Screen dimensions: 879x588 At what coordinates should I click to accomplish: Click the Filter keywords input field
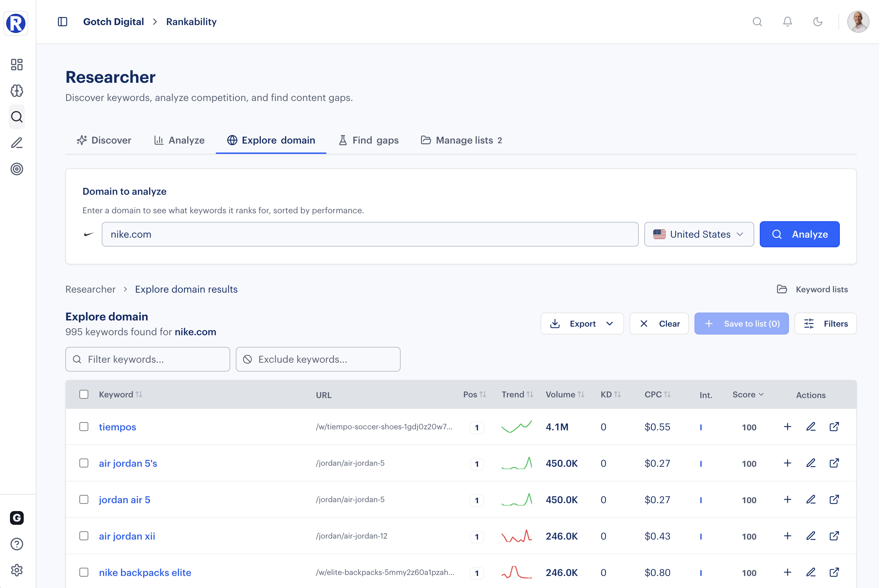point(147,359)
